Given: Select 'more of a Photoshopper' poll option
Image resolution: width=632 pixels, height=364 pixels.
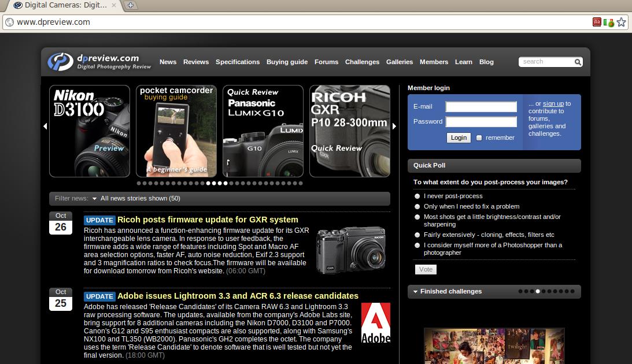Looking at the screenshot, I should point(417,245).
